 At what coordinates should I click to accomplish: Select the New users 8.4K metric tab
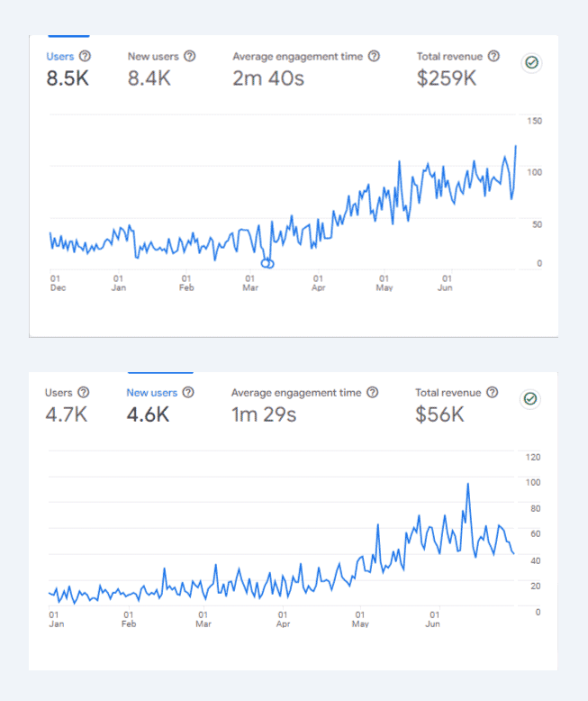[160, 68]
